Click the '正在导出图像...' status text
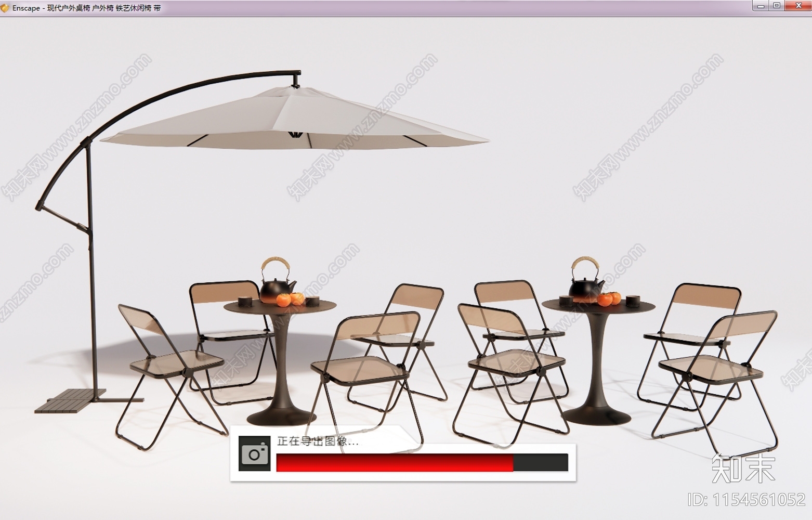 click(x=318, y=442)
